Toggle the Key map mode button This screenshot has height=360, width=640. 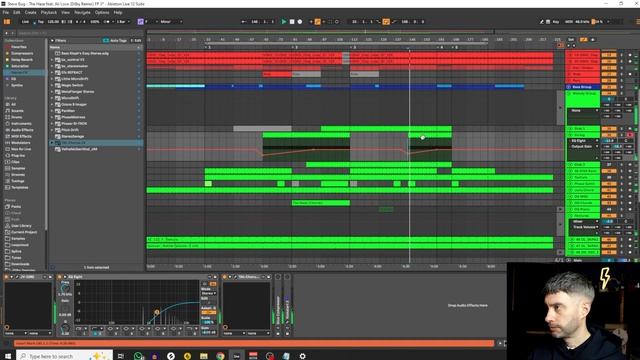(x=556, y=22)
